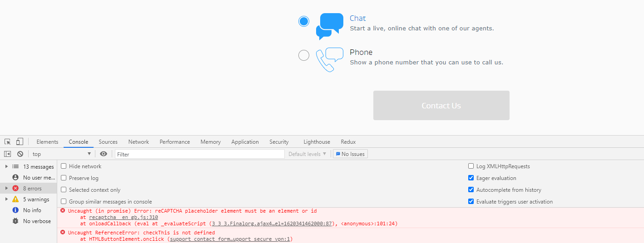The width and height of the screenshot is (644, 243).
Task: Open the Network tab
Action: pos(139,142)
